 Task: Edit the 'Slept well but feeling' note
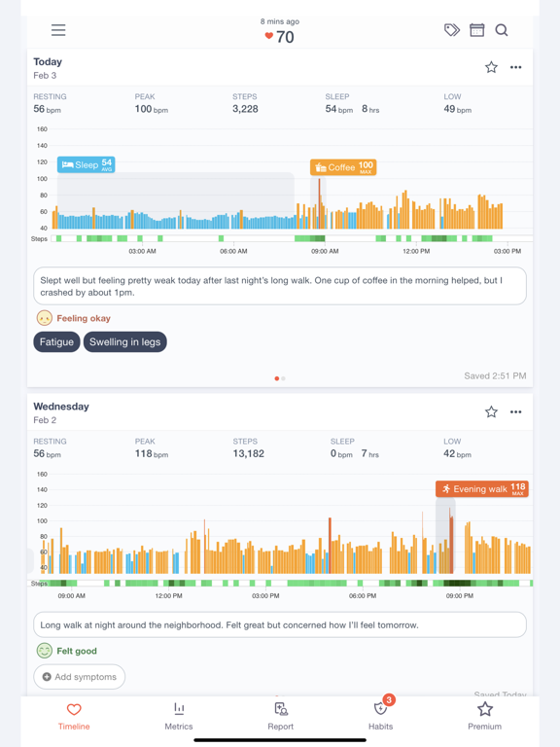(x=280, y=286)
